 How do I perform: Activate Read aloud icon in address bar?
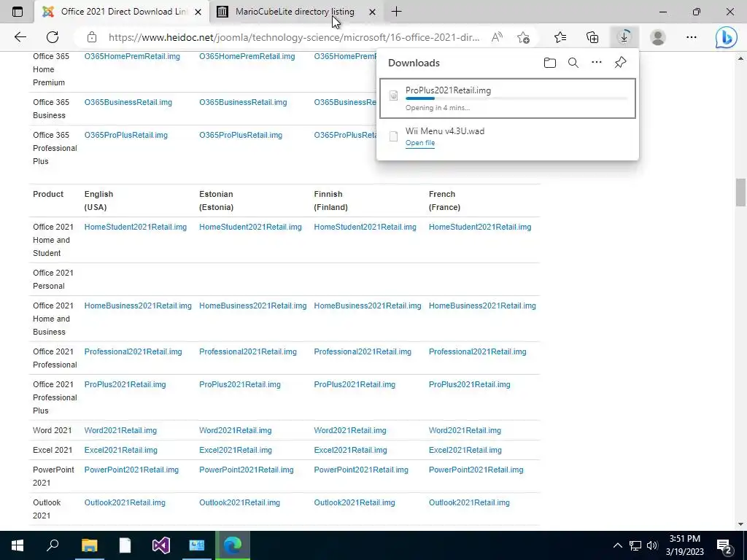(497, 37)
